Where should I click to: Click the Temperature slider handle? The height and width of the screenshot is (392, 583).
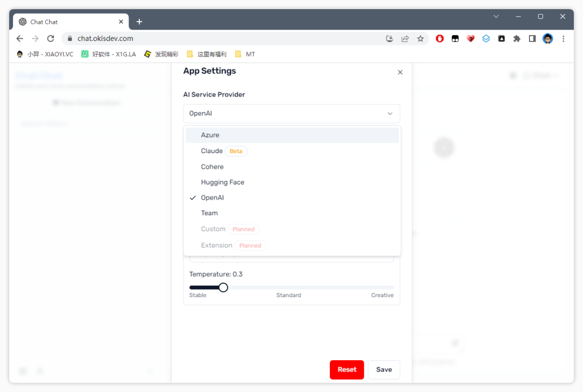pyautogui.click(x=223, y=287)
